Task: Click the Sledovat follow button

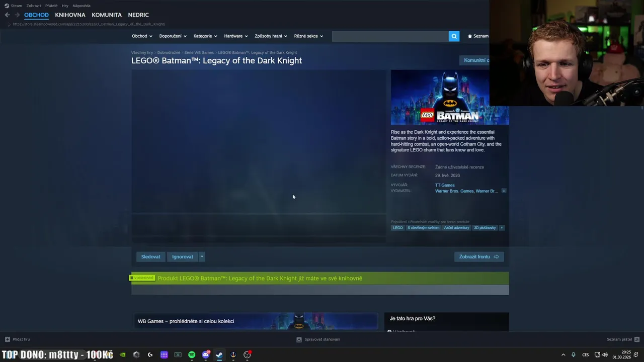Action: click(150, 257)
